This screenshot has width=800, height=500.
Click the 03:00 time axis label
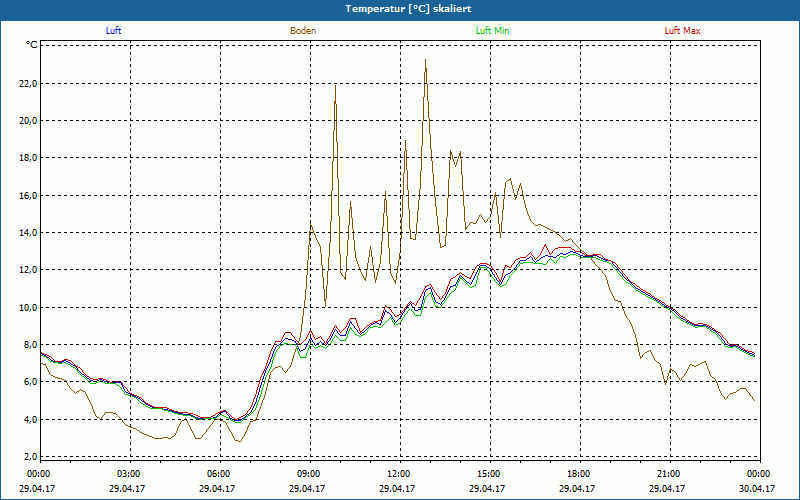131,474
